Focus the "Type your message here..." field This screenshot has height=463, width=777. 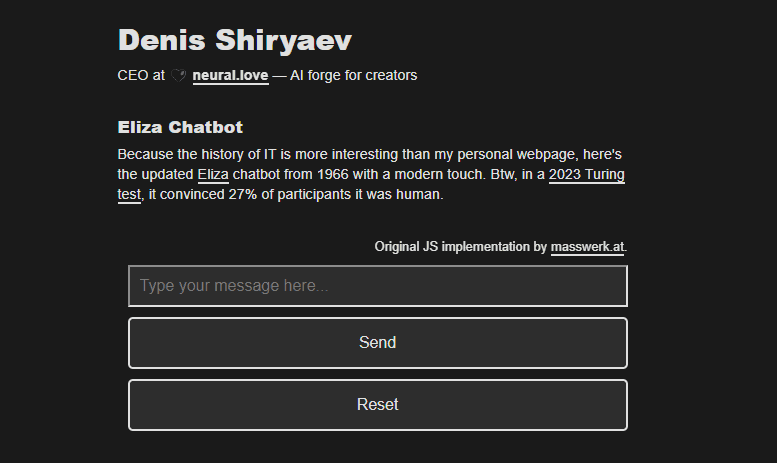tap(378, 286)
